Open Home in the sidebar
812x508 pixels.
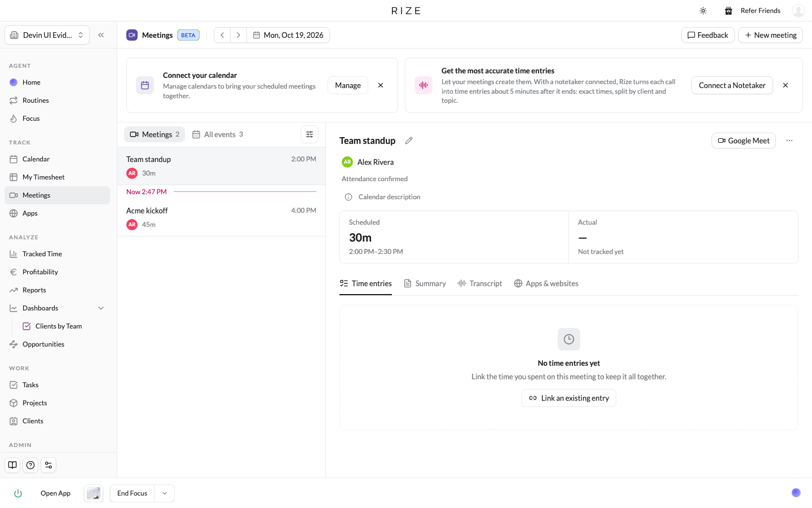click(x=58, y=82)
